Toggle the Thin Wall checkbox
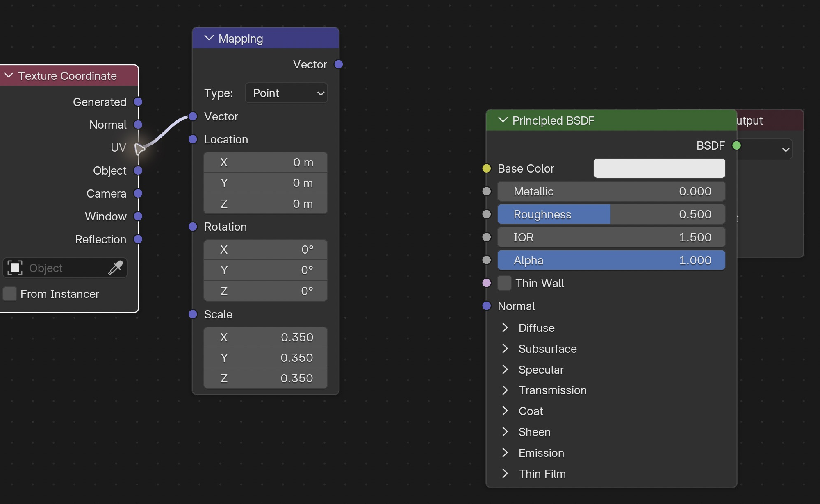The width and height of the screenshot is (820, 504). click(504, 283)
